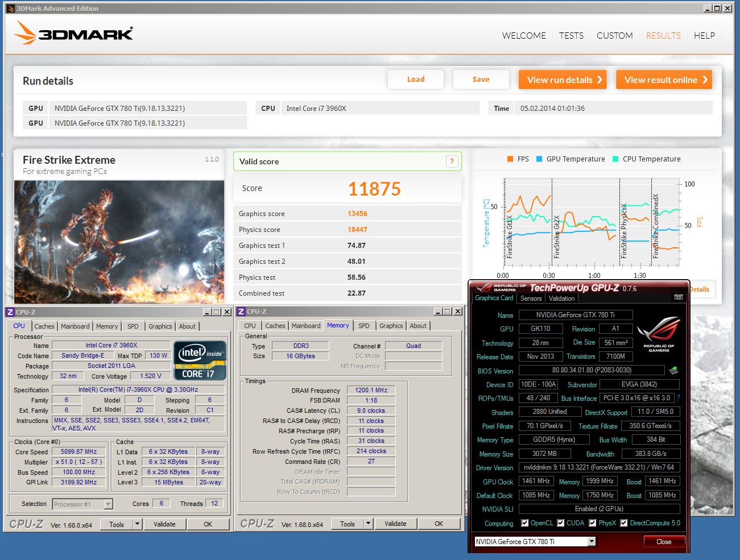
Task: Click Tools button in Memory CPU-Z
Action: coord(348,524)
